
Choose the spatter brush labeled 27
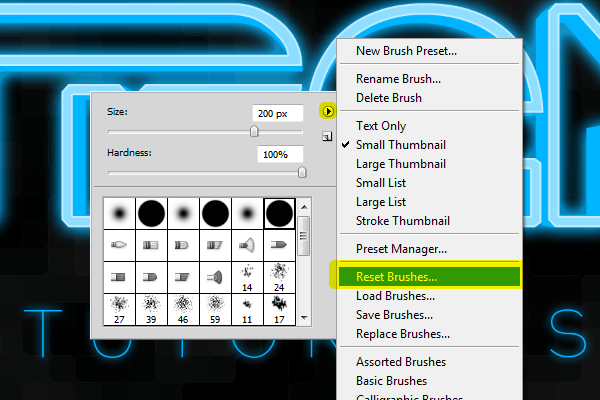pyautogui.click(x=119, y=310)
